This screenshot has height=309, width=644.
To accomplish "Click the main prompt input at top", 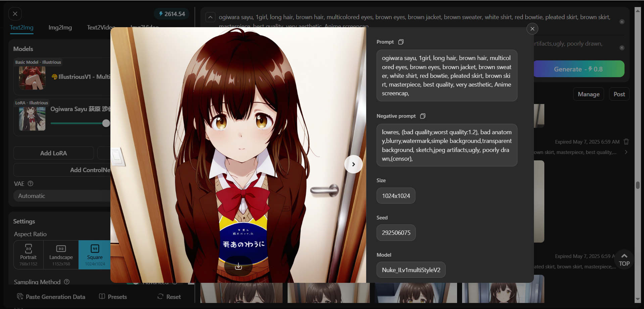I will (x=414, y=21).
